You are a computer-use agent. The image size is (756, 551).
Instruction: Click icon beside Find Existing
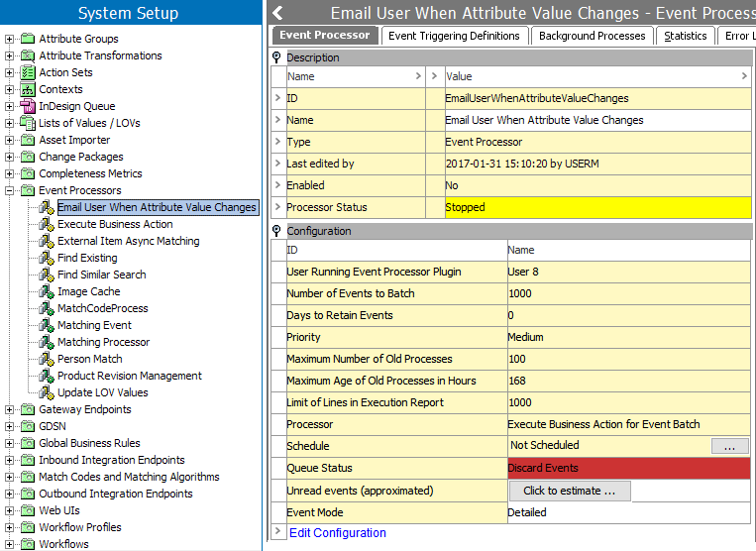click(47, 258)
